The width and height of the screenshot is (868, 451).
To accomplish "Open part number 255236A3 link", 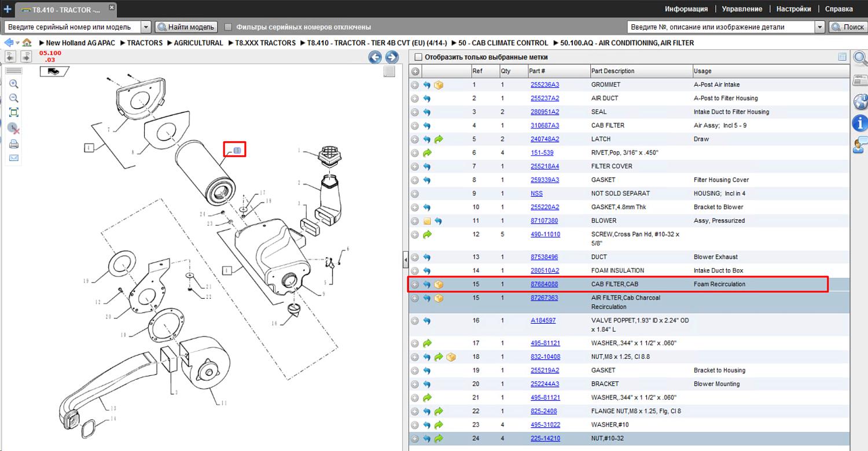I will click(x=545, y=85).
